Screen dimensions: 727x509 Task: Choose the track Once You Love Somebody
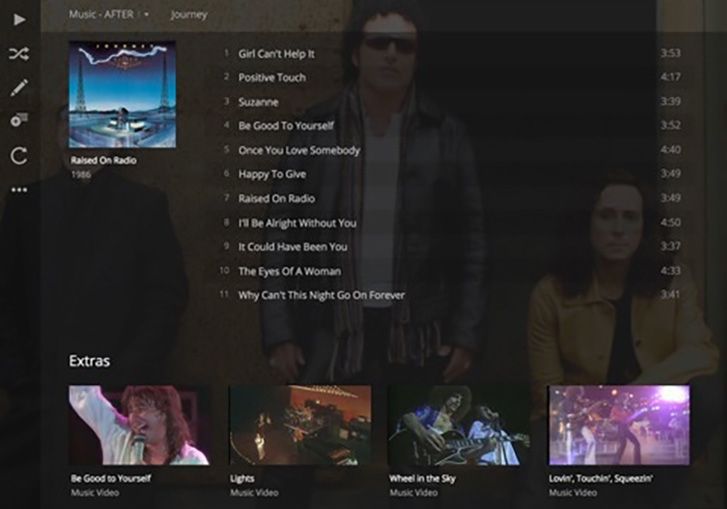(x=299, y=150)
